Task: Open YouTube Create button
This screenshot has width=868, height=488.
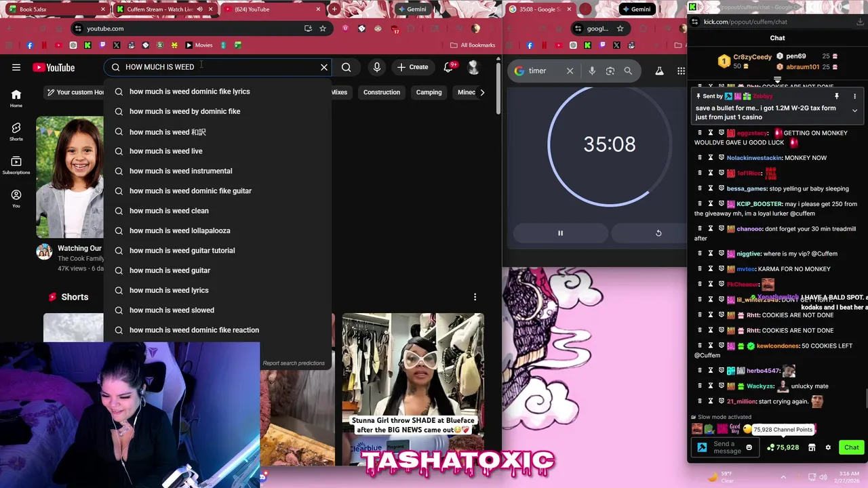Action: click(413, 67)
